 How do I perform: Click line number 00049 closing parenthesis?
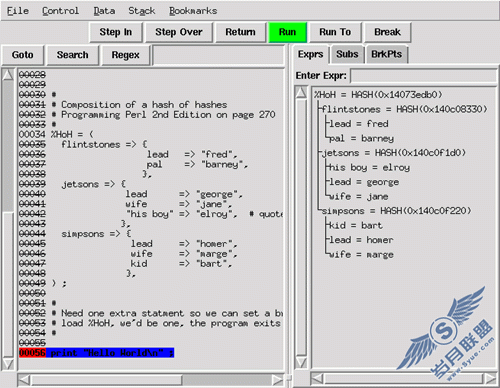[32, 283]
